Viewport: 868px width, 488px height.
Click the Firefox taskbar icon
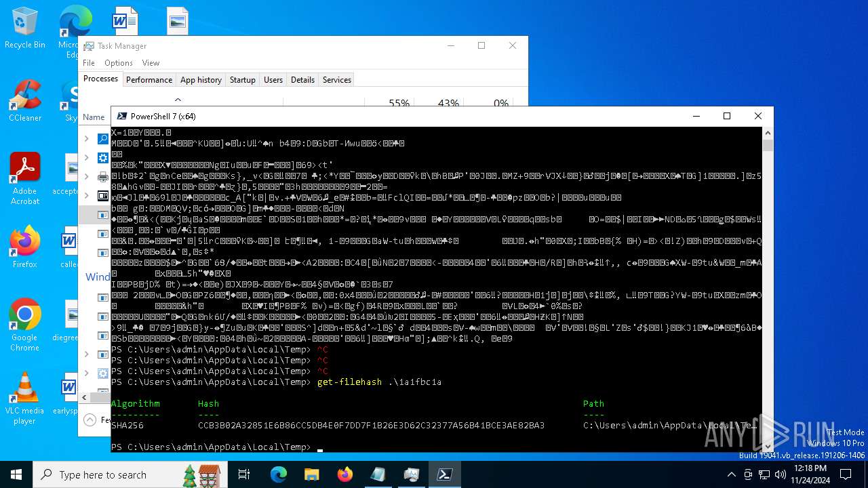pyautogui.click(x=345, y=474)
